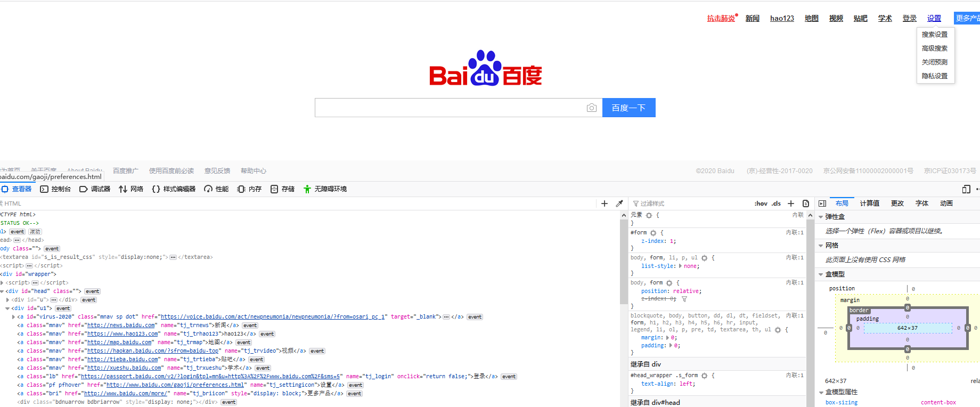The image size is (980, 407).
Task: Click selector highlighter icon next to 元素 rule
Action: pos(649,215)
